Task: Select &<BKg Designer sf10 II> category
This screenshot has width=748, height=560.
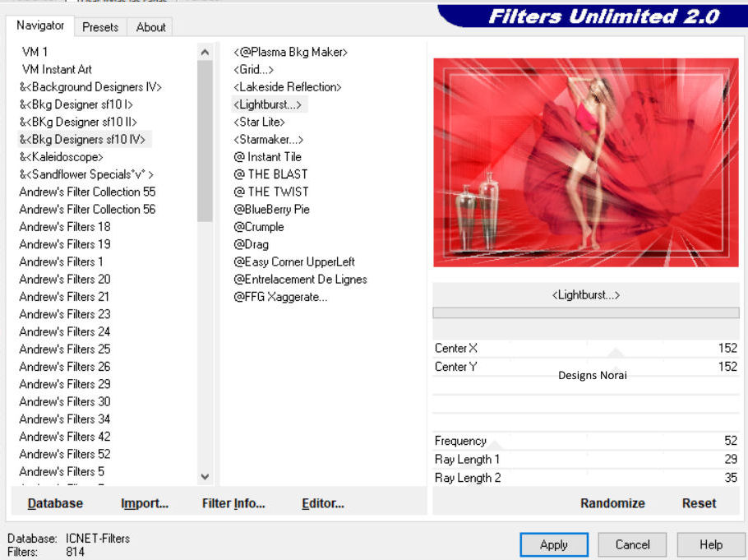Action: coord(78,122)
